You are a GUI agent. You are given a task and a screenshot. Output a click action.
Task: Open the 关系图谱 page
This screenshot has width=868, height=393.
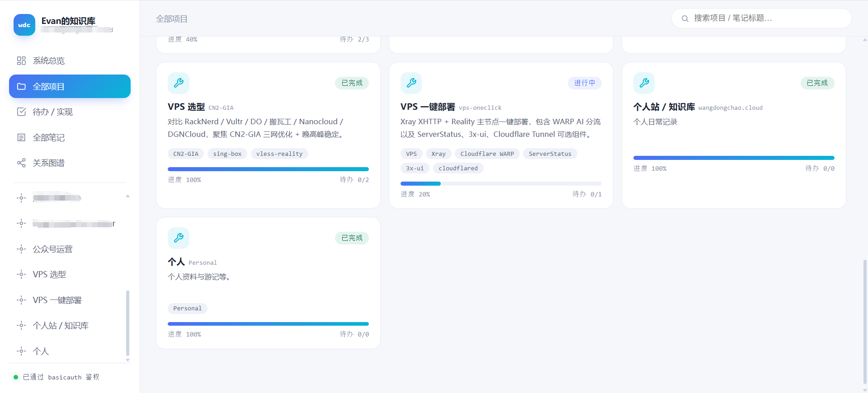tap(70, 163)
